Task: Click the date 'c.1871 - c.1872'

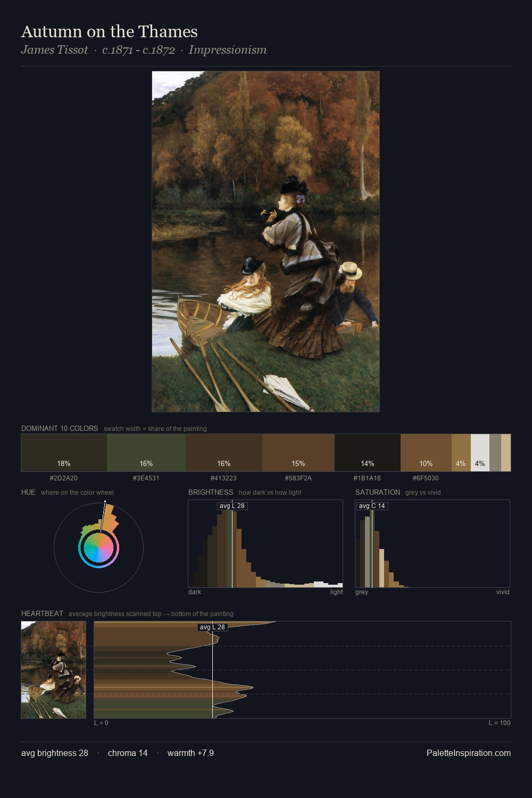Action: point(138,50)
